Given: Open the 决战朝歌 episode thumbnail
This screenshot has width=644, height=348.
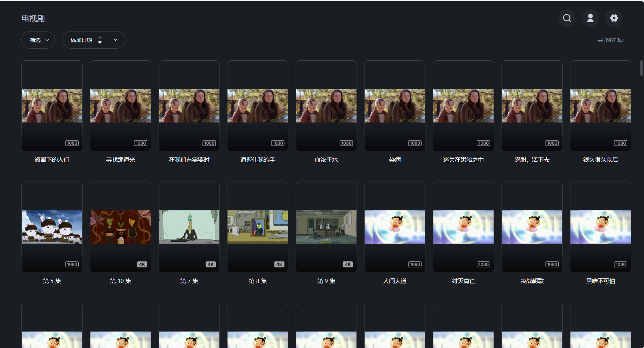Looking at the screenshot, I should coord(532,227).
